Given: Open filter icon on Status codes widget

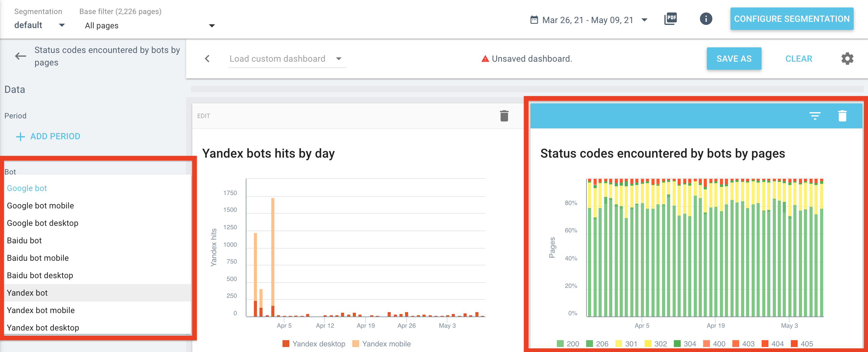Looking at the screenshot, I should pyautogui.click(x=815, y=116).
